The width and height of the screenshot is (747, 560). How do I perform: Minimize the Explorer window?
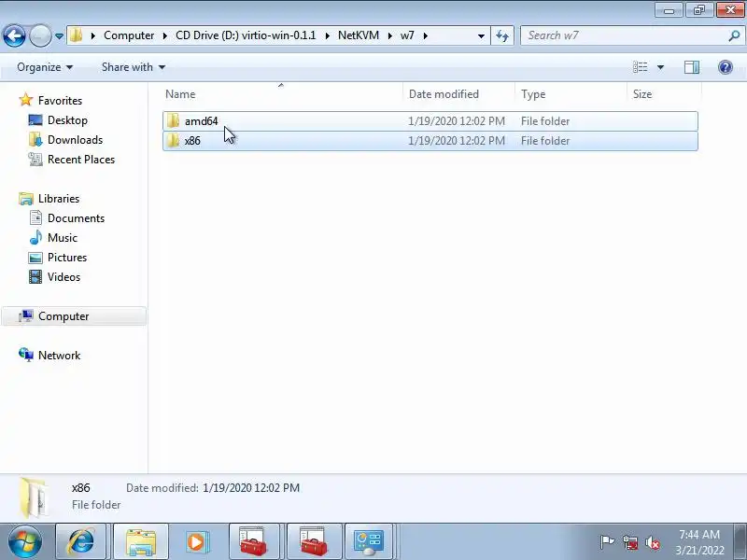coord(669,9)
